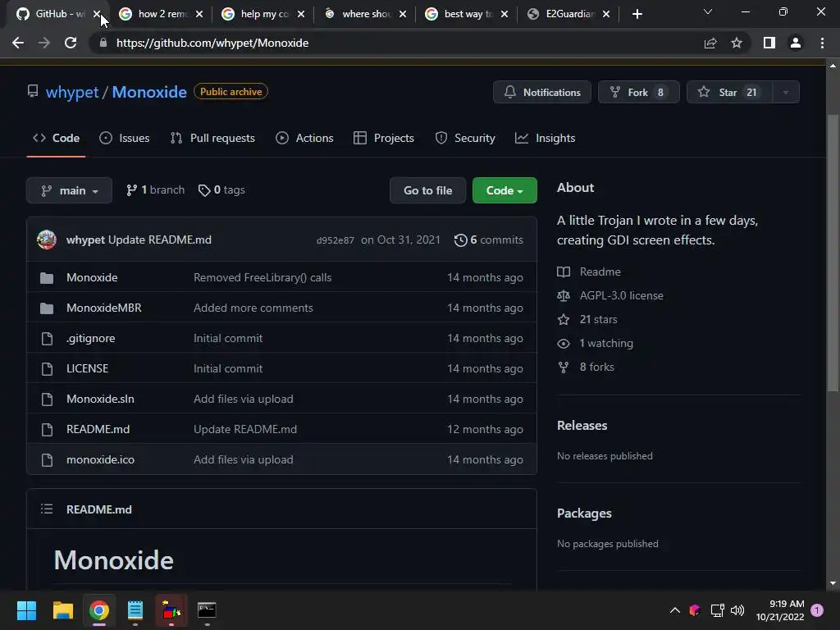Viewport: 840px width, 630px height.
Task: Open File Explorer from taskbar
Action: click(x=62, y=610)
